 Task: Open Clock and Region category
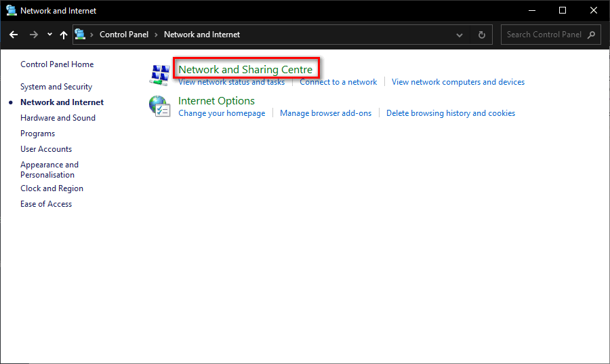click(52, 188)
